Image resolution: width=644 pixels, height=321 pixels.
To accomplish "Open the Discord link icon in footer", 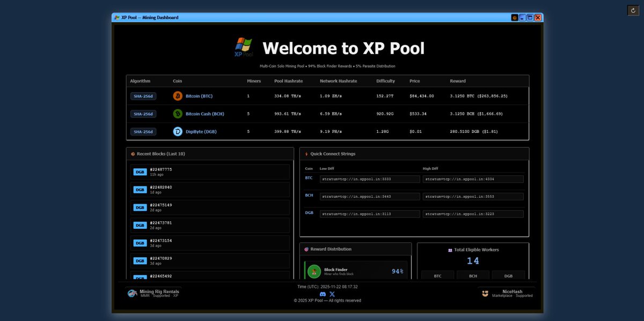I will click(323, 294).
